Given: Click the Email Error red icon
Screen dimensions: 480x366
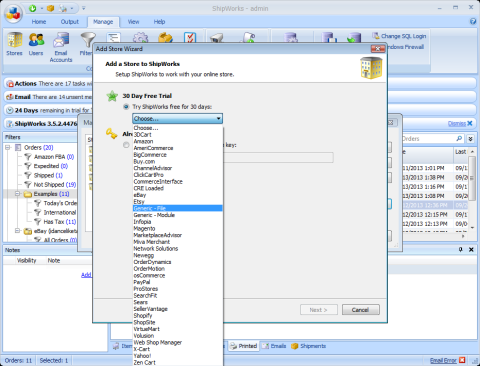Looking at the screenshot, I should point(462,360).
